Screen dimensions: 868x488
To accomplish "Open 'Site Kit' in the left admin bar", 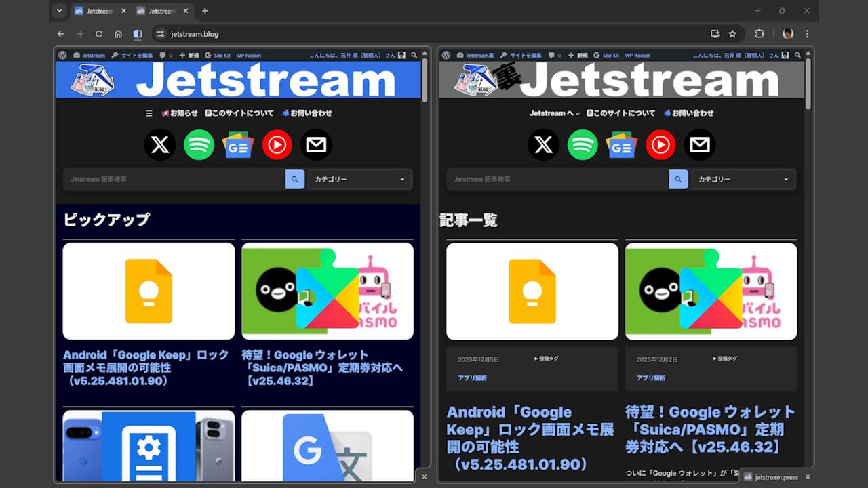I will pyautogui.click(x=217, y=56).
